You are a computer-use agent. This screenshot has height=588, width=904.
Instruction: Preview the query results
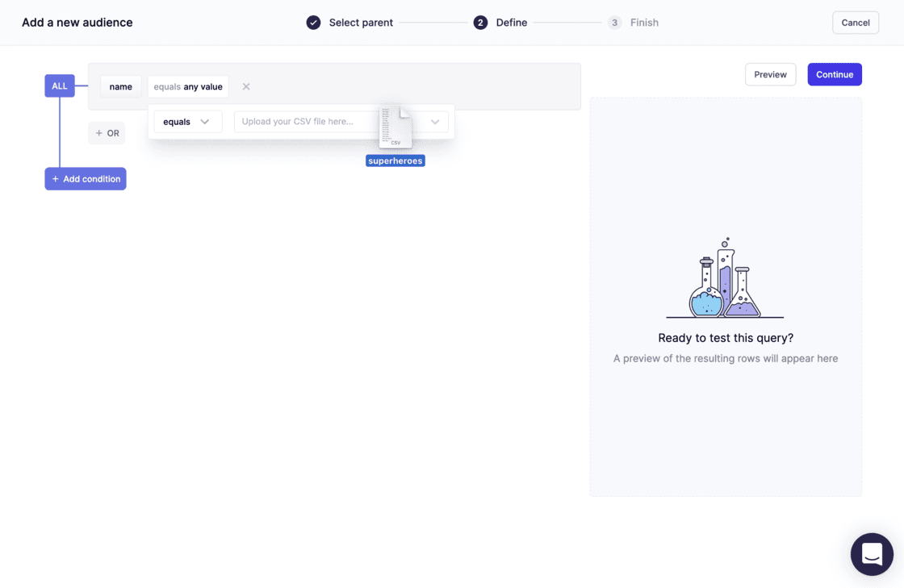[770, 74]
